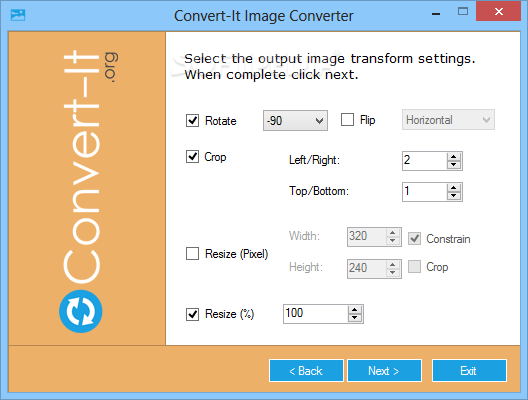This screenshot has width=528, height=400.
Task: Increase the Top/Bottom crop value
Action: click(x=454, y=188)
